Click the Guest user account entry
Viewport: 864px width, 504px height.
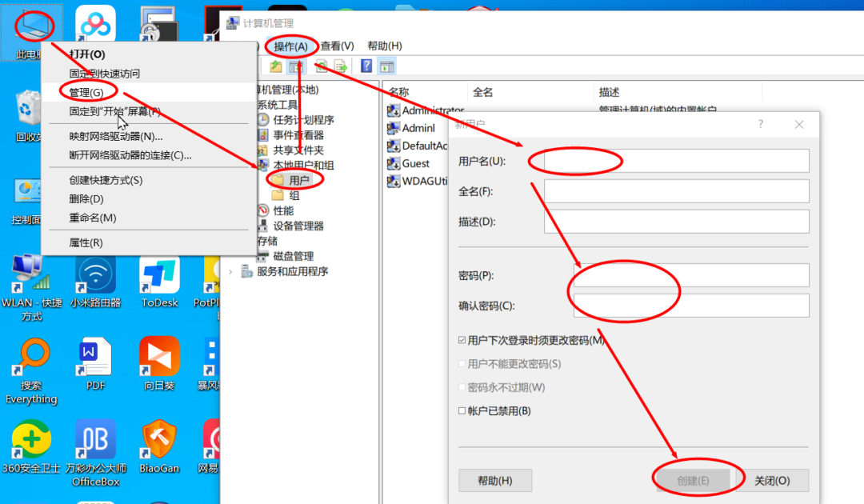coord(415,163)
